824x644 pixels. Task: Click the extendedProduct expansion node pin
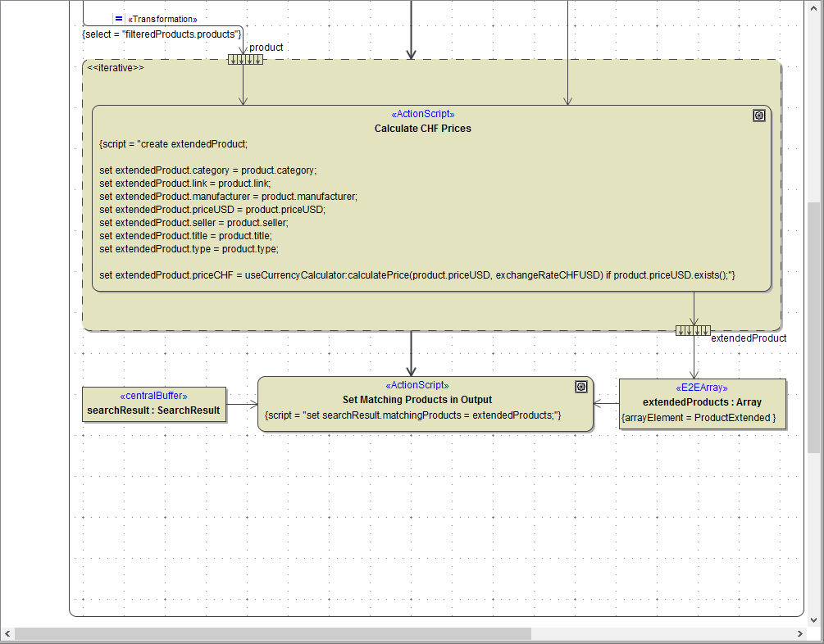[693, 330]
